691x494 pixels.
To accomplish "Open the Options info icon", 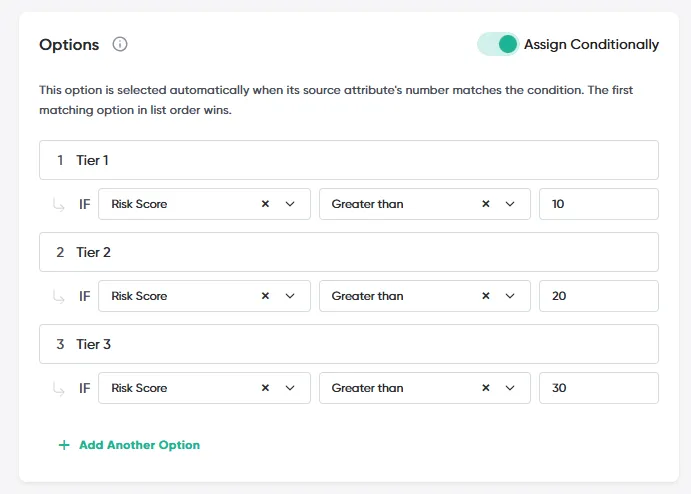I will pos(120,44).
